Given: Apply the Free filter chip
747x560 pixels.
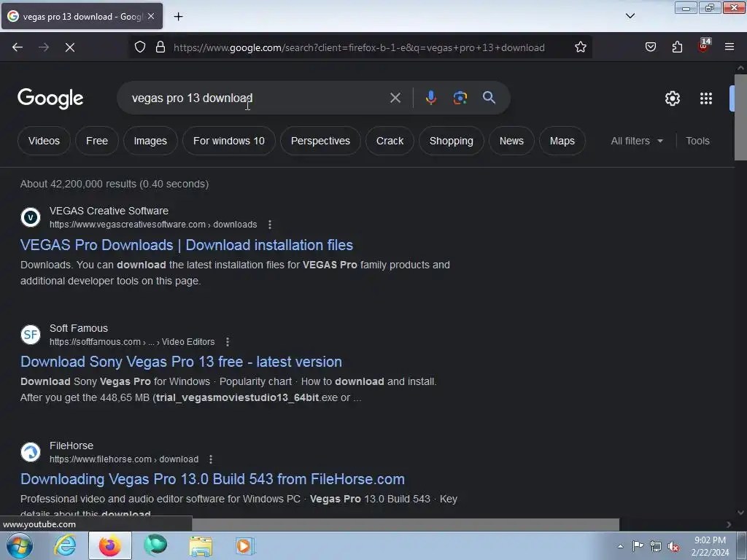Looking at the screenshot, I should 97,141.
